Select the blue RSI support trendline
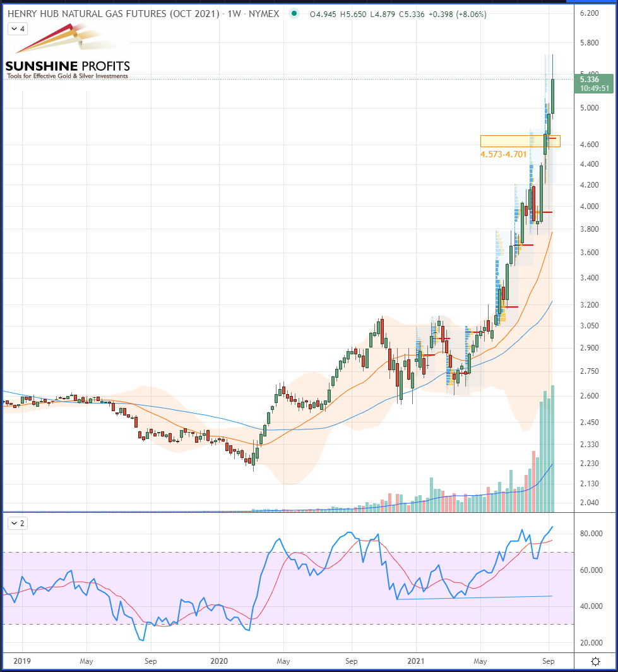The image size is (618, 672). [x=474, y=597]
